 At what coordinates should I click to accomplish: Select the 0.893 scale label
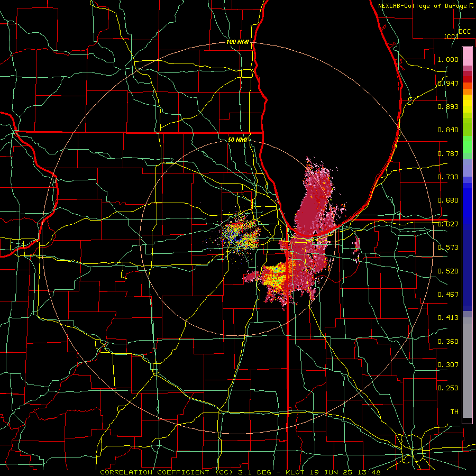(448, 106)
